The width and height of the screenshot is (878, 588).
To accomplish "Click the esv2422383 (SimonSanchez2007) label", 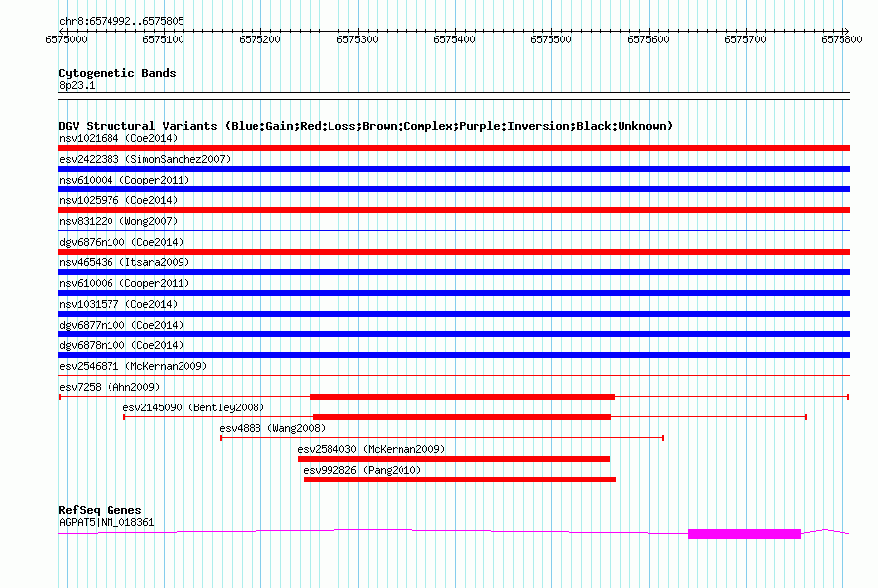I will click(145, 159).
